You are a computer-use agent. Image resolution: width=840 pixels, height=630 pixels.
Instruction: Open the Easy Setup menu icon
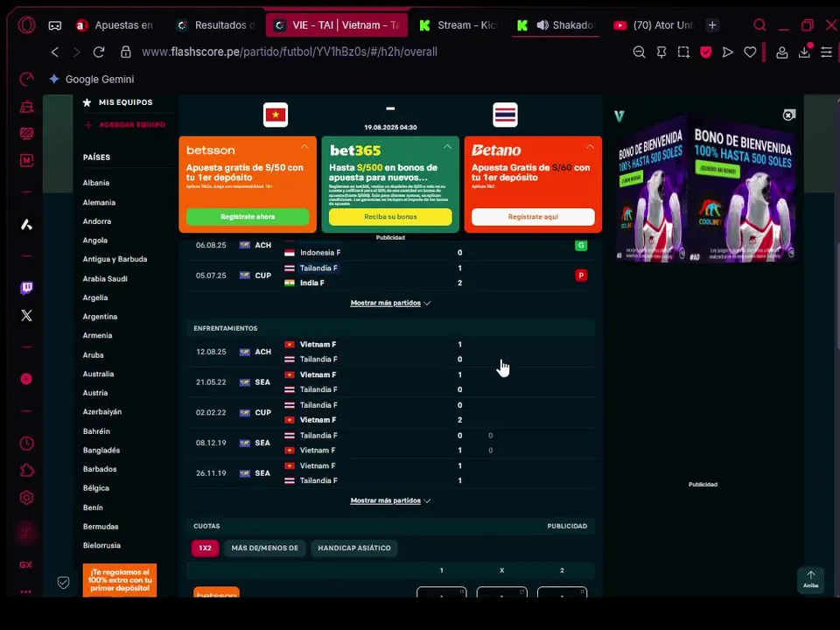(827, 52)
